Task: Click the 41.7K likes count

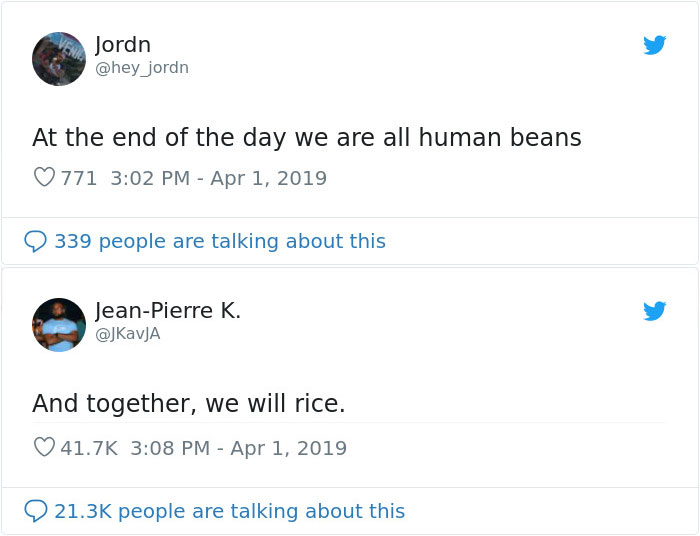Action: (x=89, y=448)
